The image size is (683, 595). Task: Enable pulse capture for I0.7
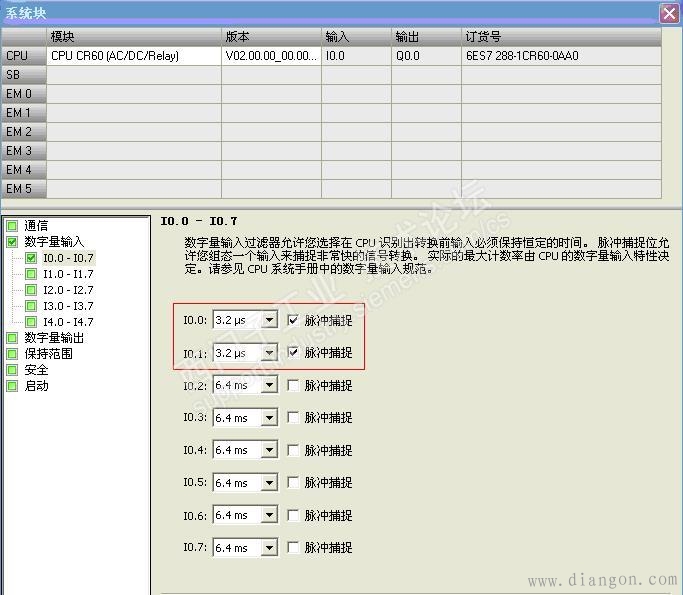click(293, 548)
